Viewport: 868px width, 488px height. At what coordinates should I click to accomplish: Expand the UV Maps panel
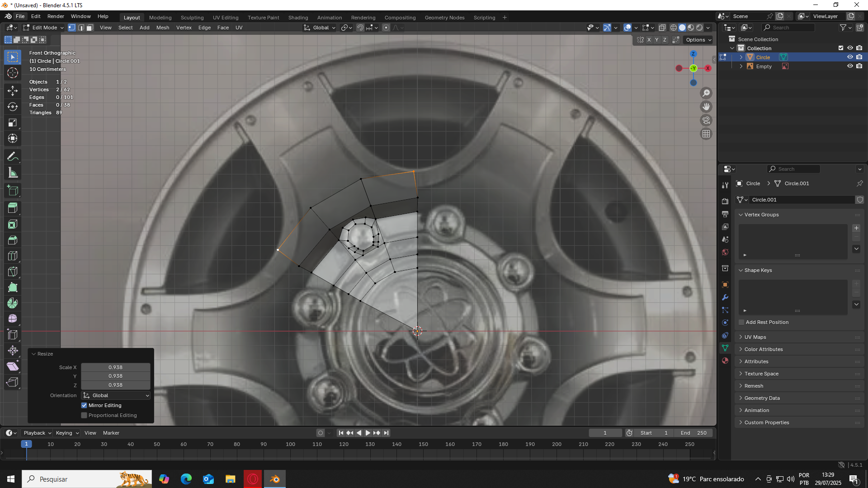(x=755, y=337)
